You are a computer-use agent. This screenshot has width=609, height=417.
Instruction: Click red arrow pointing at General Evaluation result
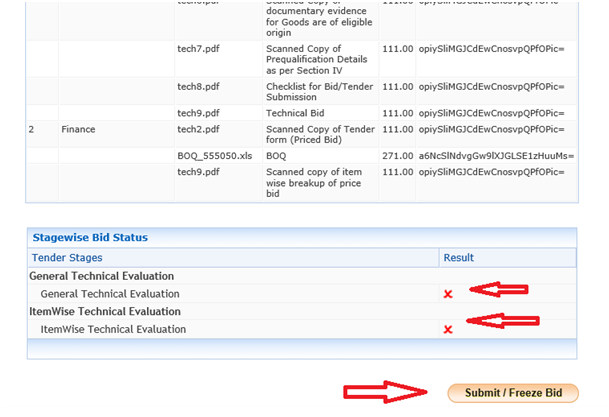pyautogui.click(x=498, y=289)
